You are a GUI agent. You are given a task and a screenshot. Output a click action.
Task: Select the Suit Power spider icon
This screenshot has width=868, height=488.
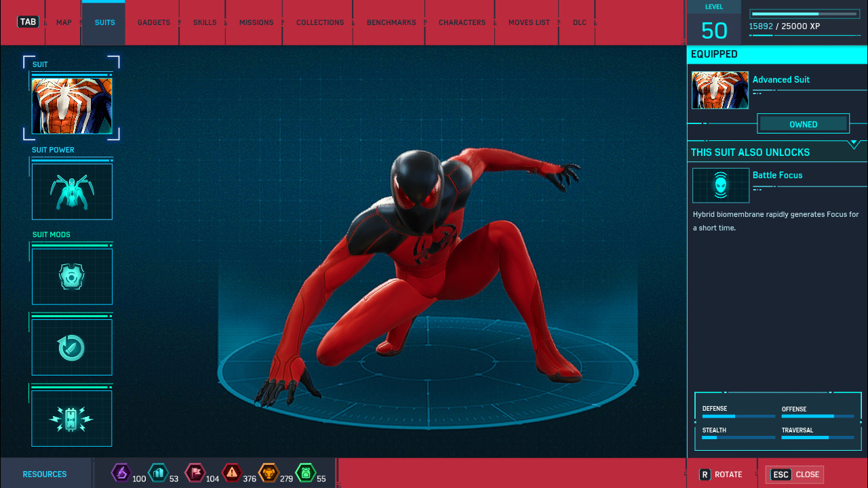point(71,191)
